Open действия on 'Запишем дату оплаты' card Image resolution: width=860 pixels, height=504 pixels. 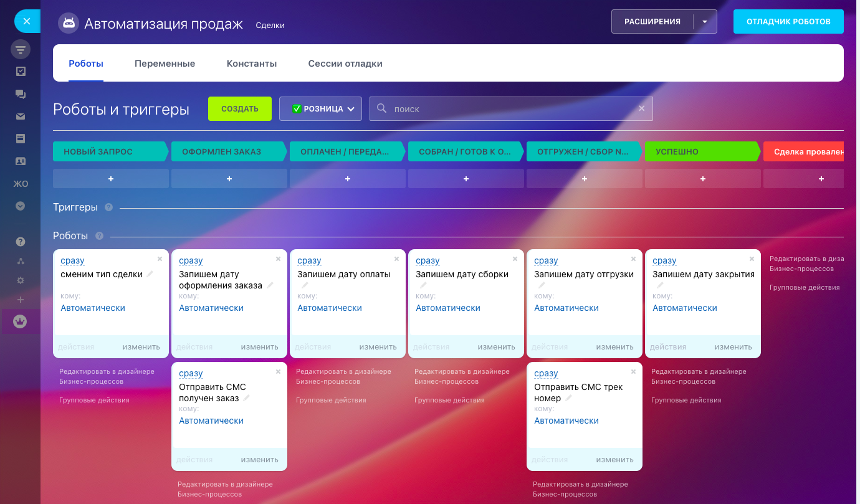click(x=313, y=347)
